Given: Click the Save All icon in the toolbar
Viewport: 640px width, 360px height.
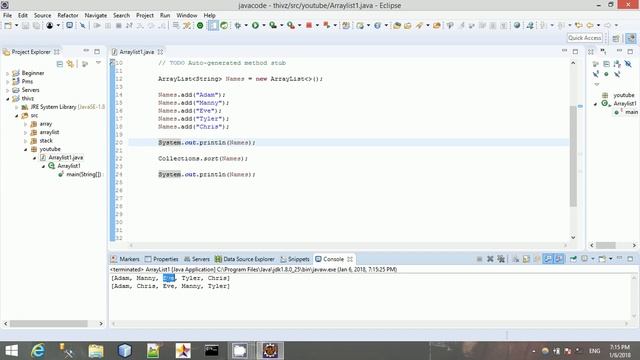Looking at the screenshot, I should click(x=36, y=25).
